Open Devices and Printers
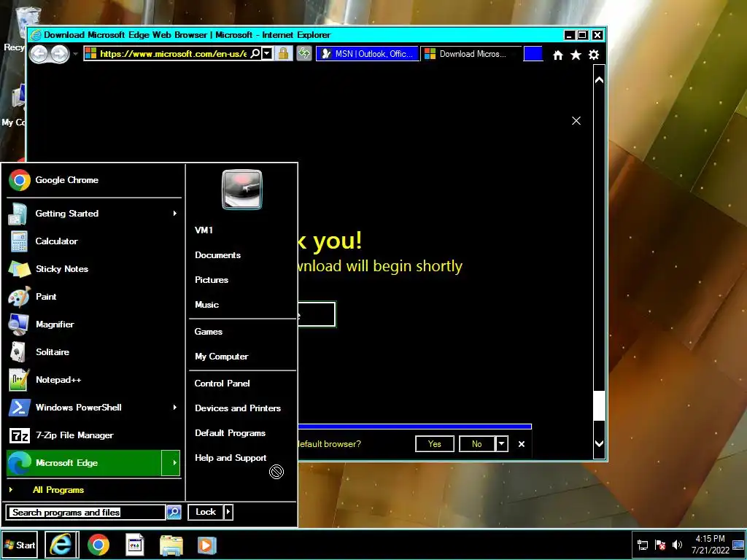The image size is (747, 560). tap(238, 408)
